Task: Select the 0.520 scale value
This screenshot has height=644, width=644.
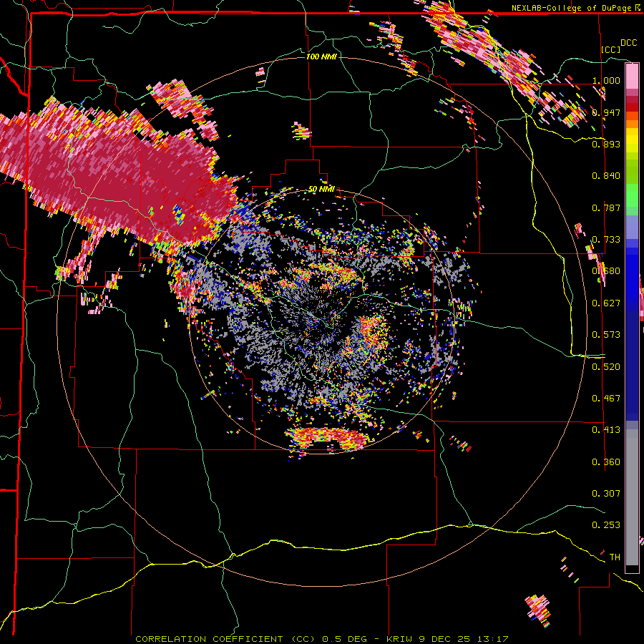Action: (606, 366)
